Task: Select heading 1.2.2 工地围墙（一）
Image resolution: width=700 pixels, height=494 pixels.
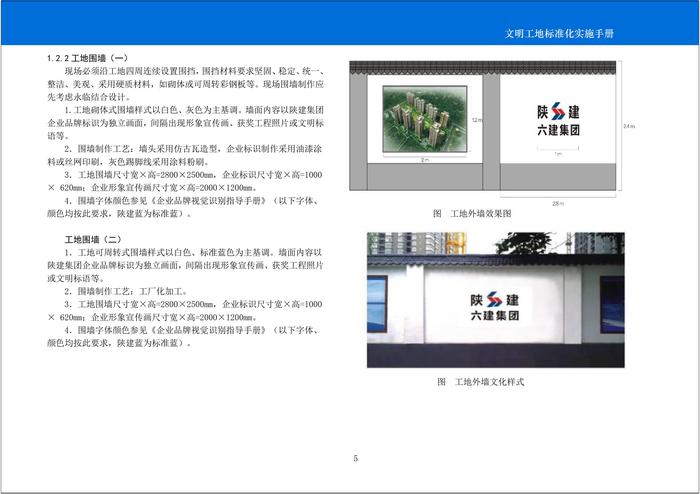Action: pos(88,58)
